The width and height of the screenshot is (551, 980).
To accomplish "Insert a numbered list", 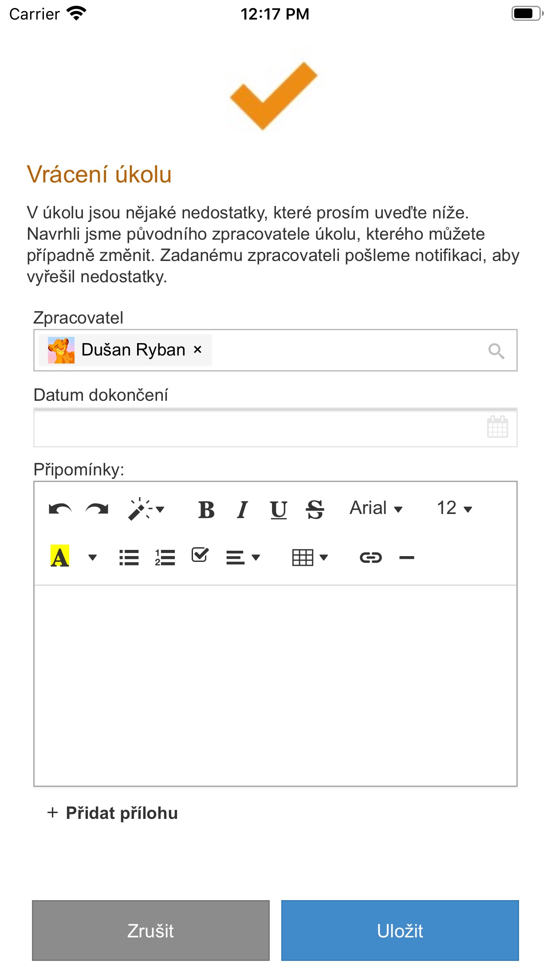I will (x=165, y=557).
